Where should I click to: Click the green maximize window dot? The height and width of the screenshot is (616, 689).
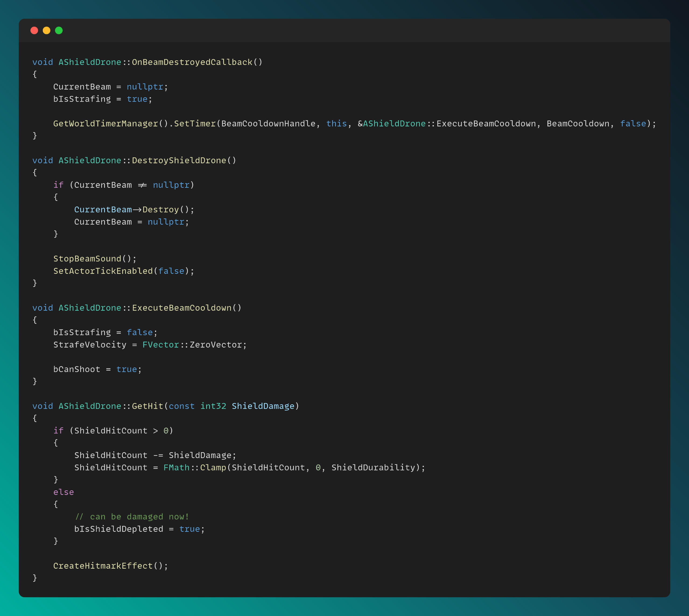click(59, 30)
